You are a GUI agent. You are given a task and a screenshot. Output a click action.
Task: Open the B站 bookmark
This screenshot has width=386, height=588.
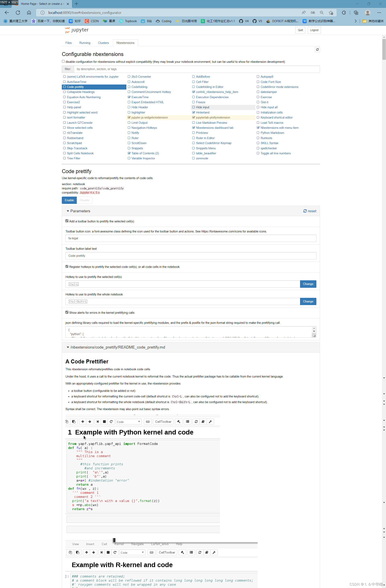[146, 21]
